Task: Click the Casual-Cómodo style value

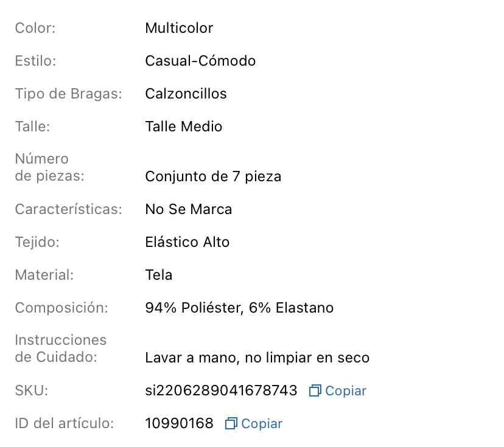Action: pyautogui.click(x=200, y=61)
